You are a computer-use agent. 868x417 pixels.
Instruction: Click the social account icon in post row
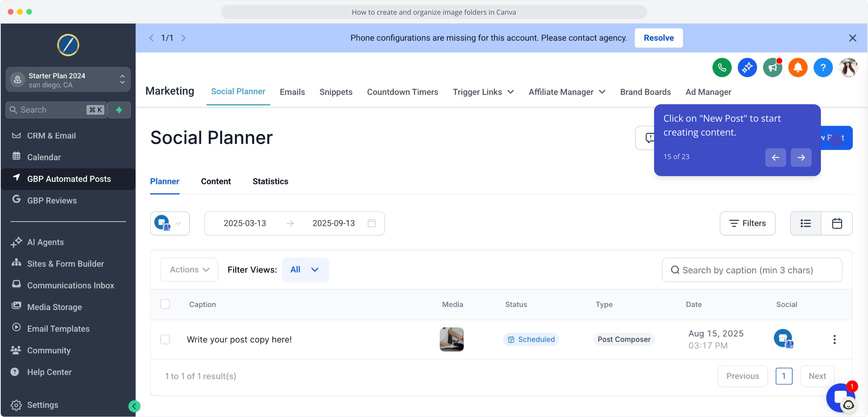[783, 339]
